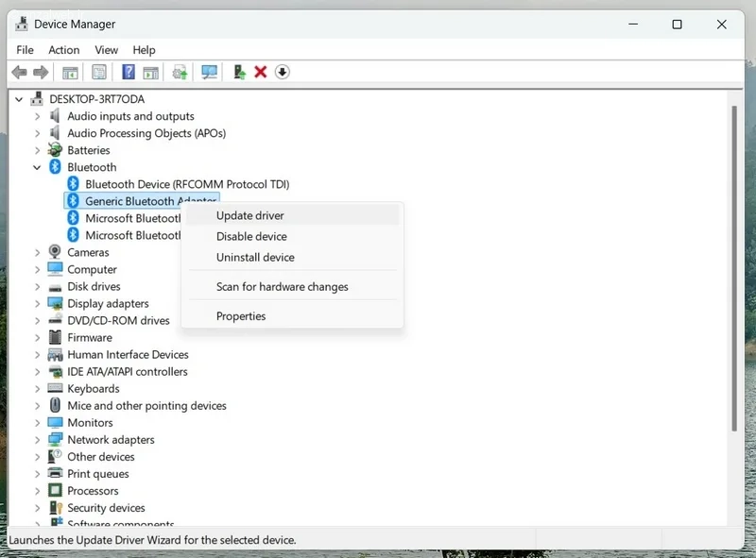This screenshot has height=558, width=756.
Task: Choose Disable device from the context menu
Action: pos(292,236)
